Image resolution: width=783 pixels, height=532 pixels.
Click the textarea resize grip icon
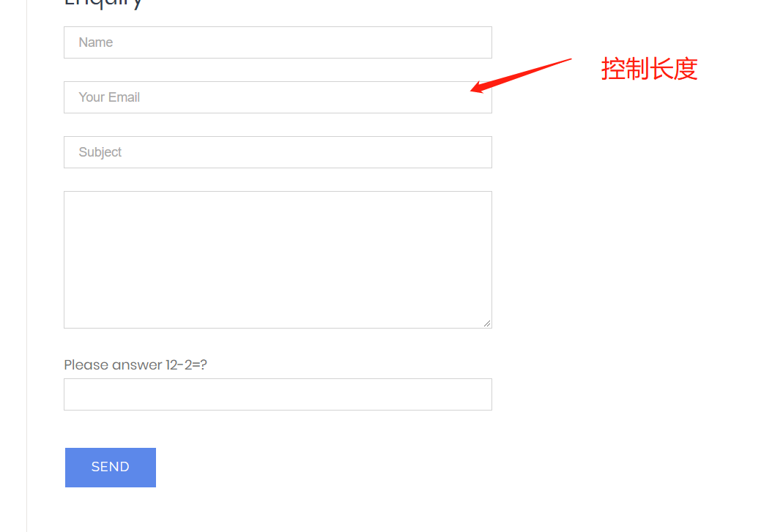point(487,323)
